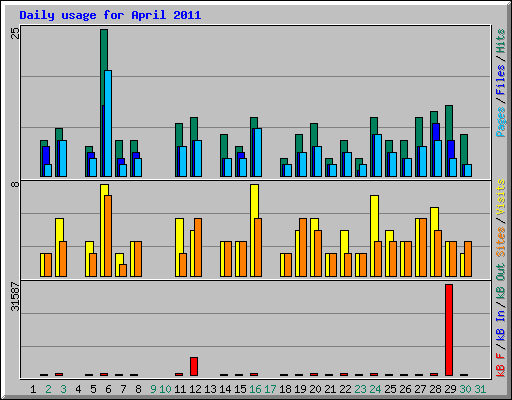Click the "Hits" legend label
The height and width of the screenshot is (400, 512).
click(x=501, y=41)
